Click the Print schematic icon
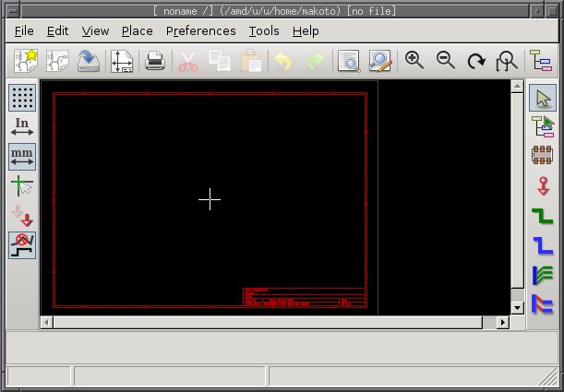The width and height of the screenshot is (564, 392). (x=155, y=62)
